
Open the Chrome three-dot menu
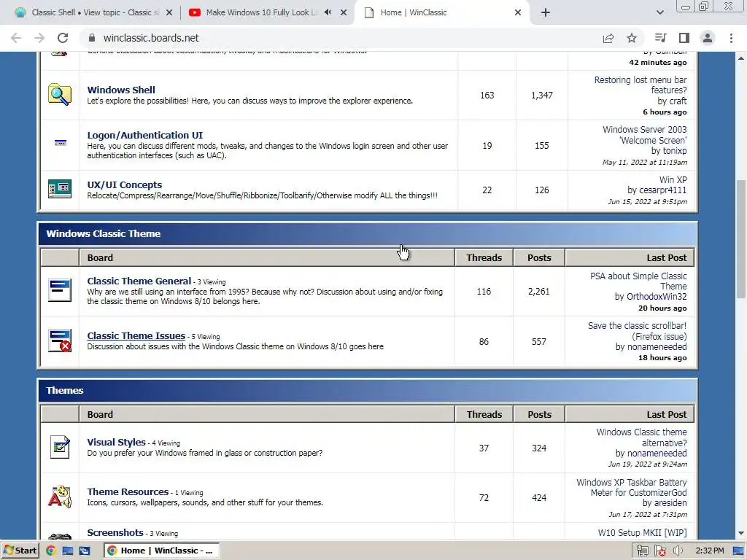(731, 38)
